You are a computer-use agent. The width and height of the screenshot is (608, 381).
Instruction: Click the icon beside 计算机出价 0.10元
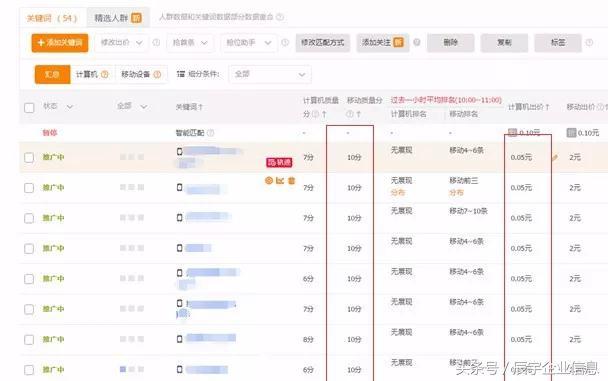[x=513, y=133]
